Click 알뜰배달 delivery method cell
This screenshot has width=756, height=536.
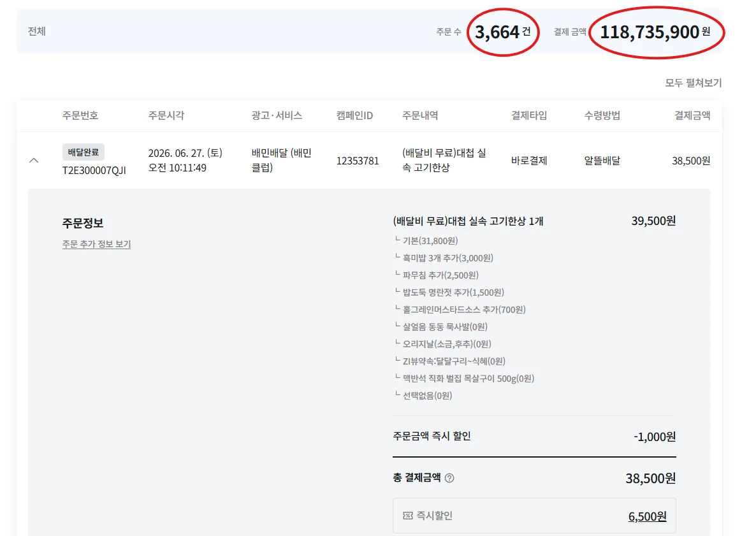click(x=602, y=161)
